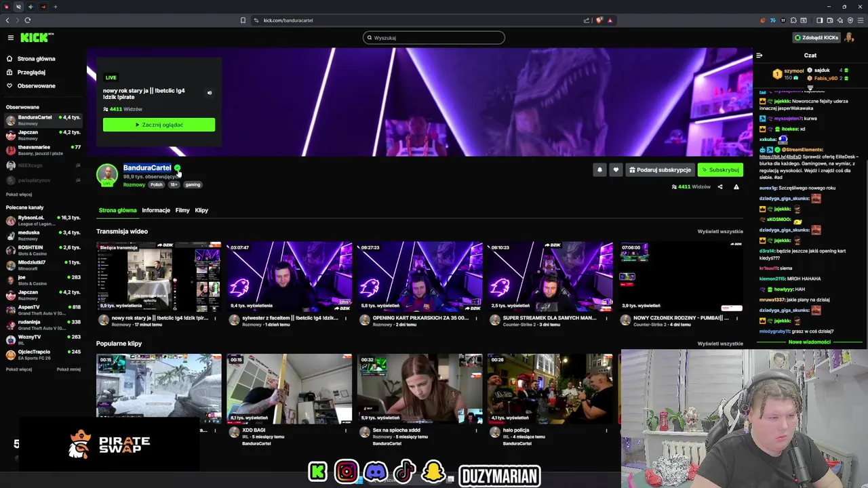
Task: Click the green 'Subskrybuj' button
Action: 720,170
